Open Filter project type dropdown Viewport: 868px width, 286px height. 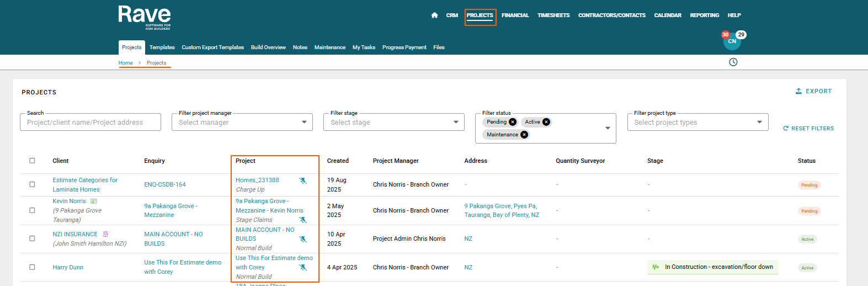click(698, 122)
